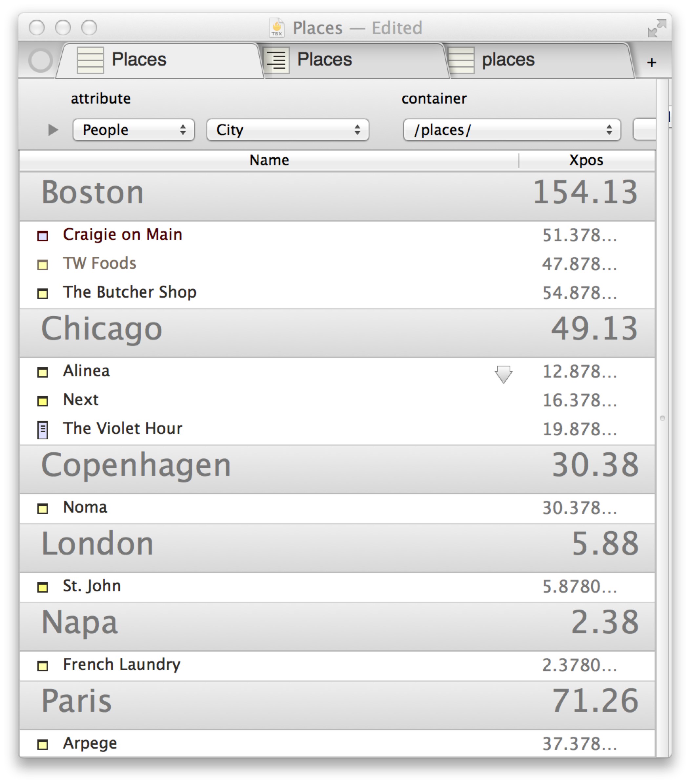Click the partially visible button right of container
690x784 pixels.
coord(644,130)
